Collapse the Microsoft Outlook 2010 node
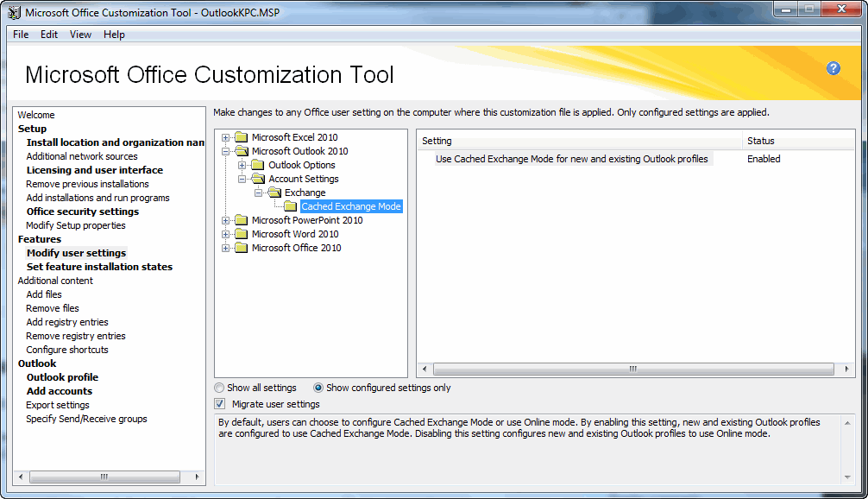The height and width of the screenshot is (499, 868). click(225, 151)
